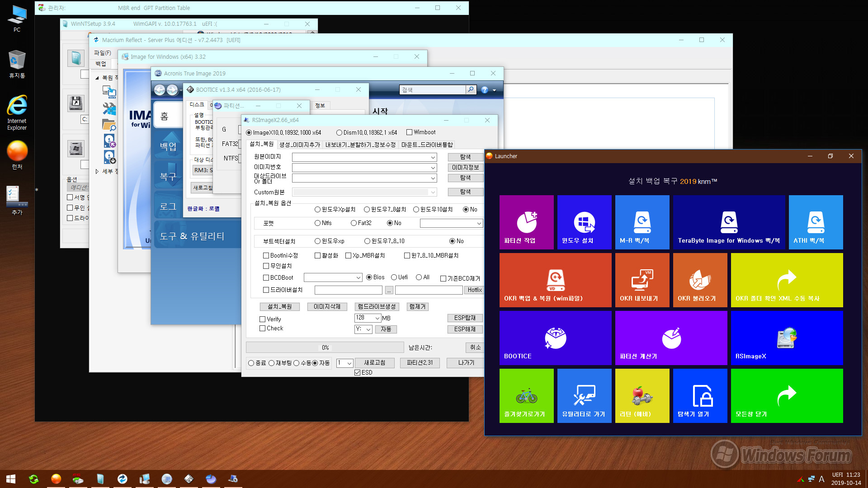Open the 런처 orange ball desktop icon
Screen dimensions: 868x488
[17, 155]
